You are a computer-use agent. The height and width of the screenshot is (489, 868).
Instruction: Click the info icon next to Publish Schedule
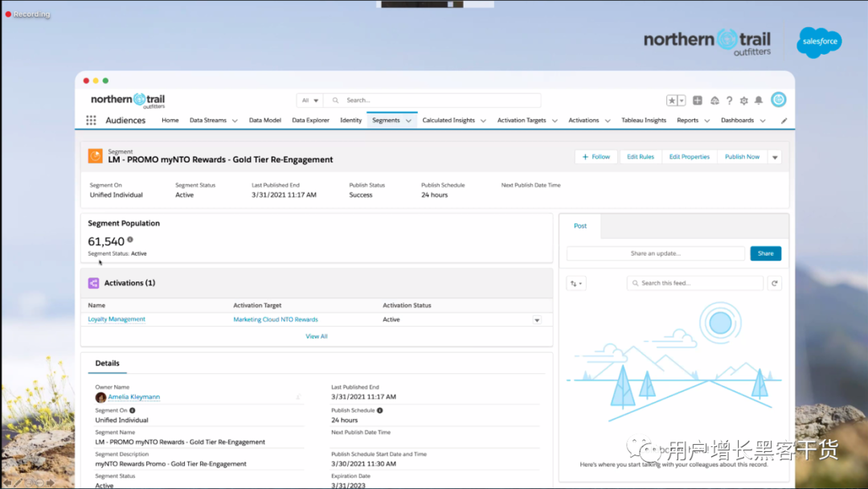(379, 410)
